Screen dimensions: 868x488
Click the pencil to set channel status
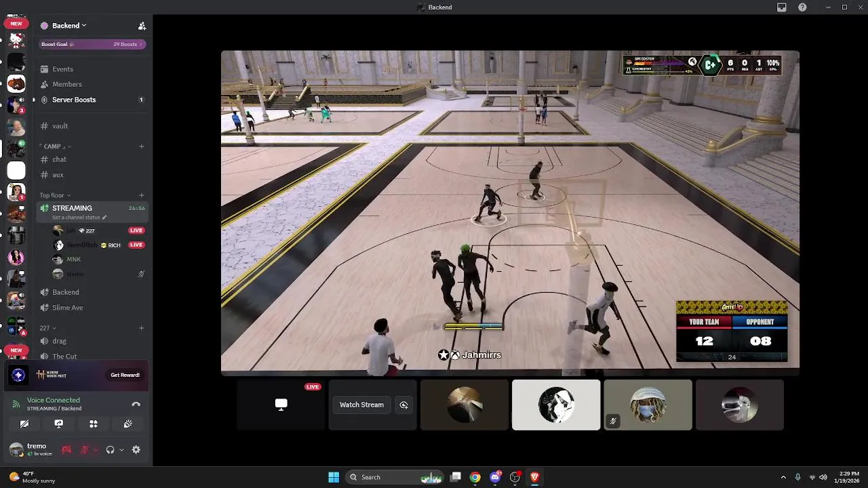pyautogui.click(x=104, y=218)
